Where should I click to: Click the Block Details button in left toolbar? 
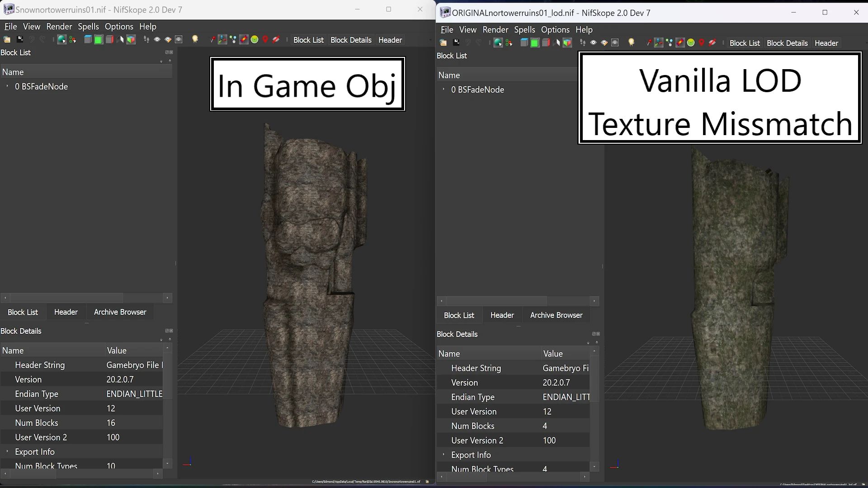pyautogui.click(x=351, y=40)
